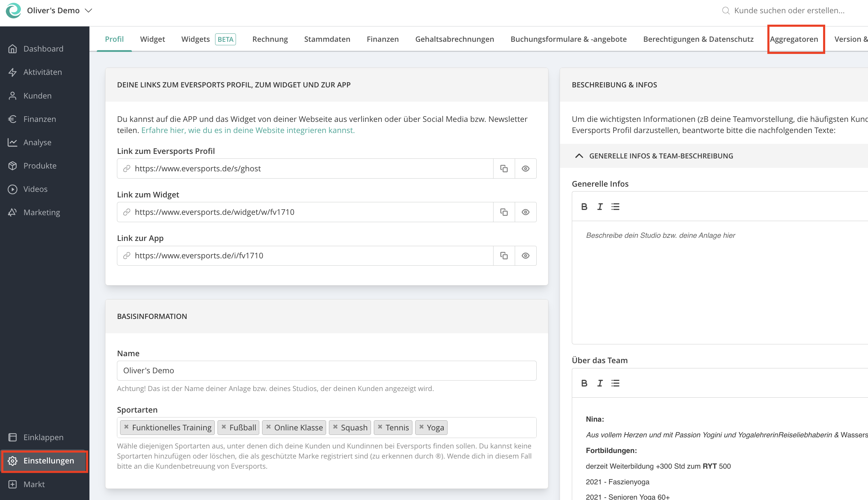This screenshot has width=868, height=500.
Task: Click the Generelle Infos text area
Action: coord(720,282)
